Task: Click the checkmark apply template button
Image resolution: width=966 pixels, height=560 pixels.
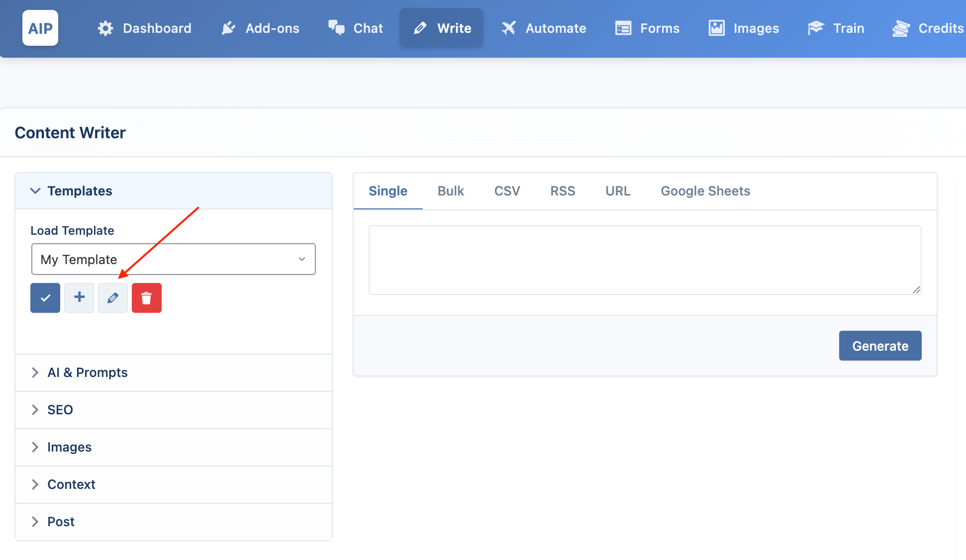Action: click(45, 298)
